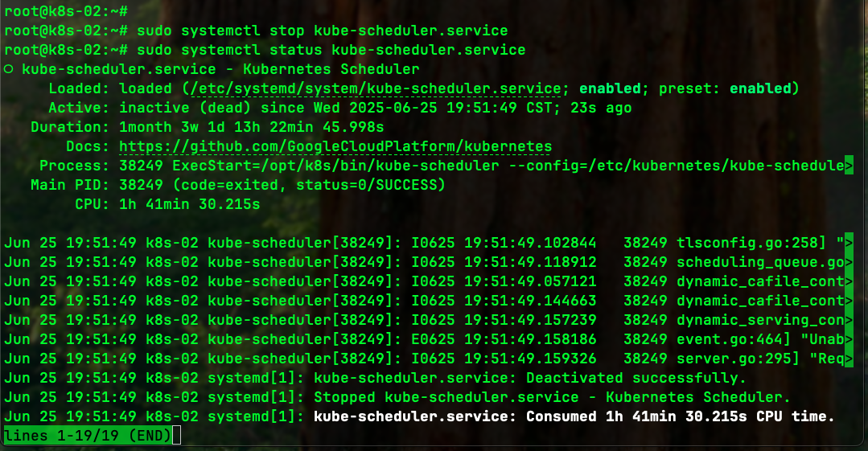The image size is (868, 451).
Task: Open the GitHub GoogleCloudPlatform/kubernetes docs URL
Action: pyautogui.click(x=335, y=146)
